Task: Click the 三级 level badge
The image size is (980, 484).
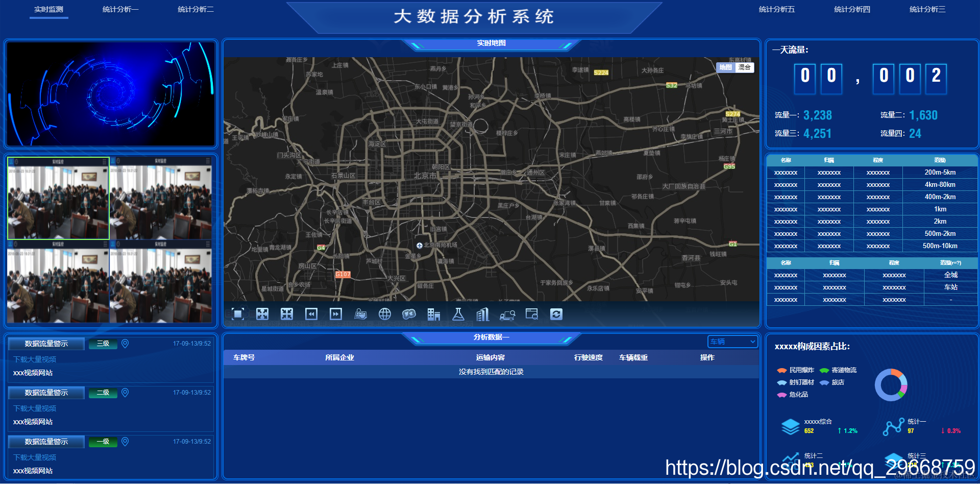Action: click(x=103, y=344)
